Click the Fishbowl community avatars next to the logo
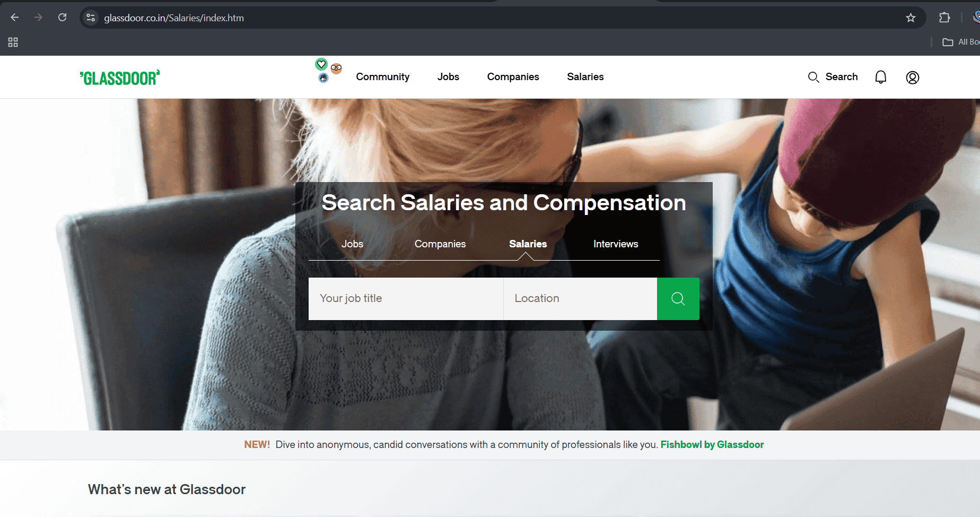This screenshot has height=517, width=980. pos(328,71)
